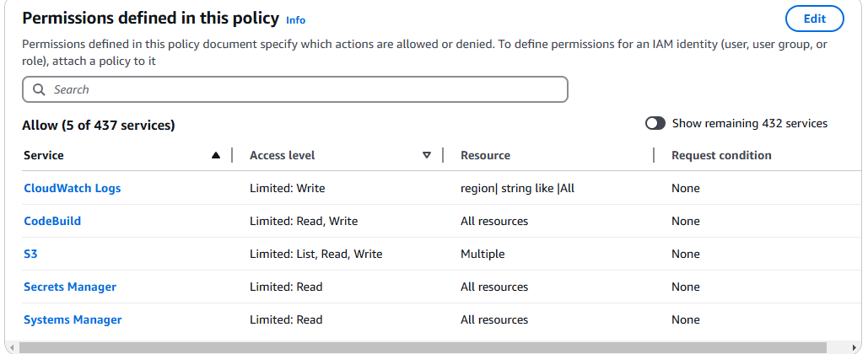Click the Resource column header

point(486,155)
